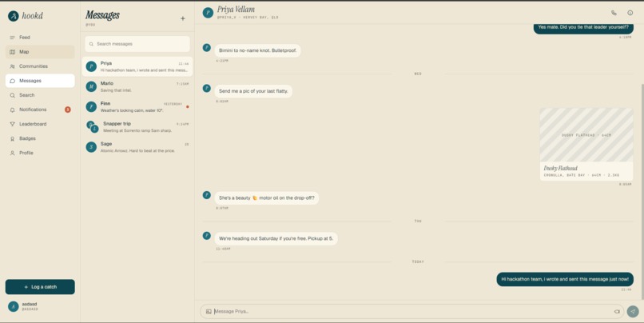The image size is (644, 323).
Task: Click the Priya Vellam name in header
Action: coord(236,10)
